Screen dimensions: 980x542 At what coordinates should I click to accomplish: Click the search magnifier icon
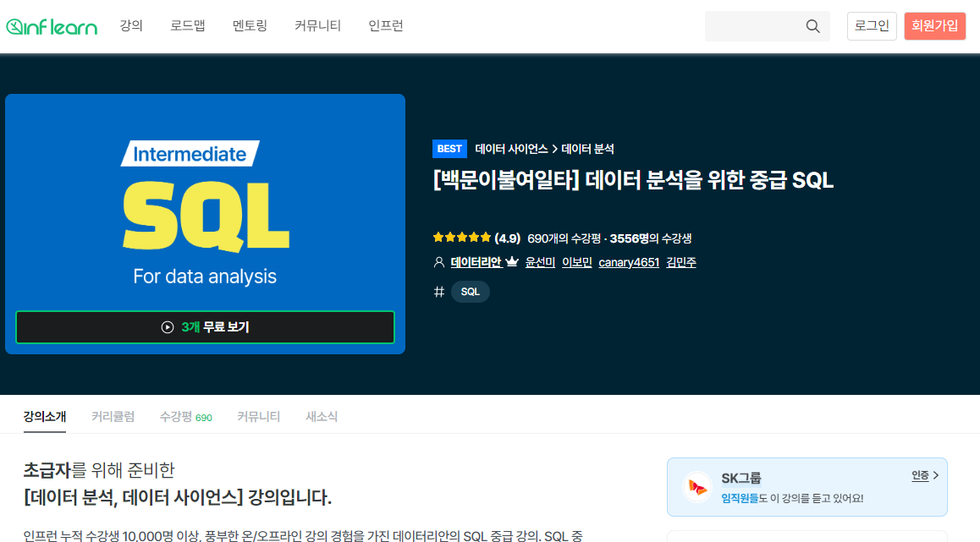coord(812,26)
